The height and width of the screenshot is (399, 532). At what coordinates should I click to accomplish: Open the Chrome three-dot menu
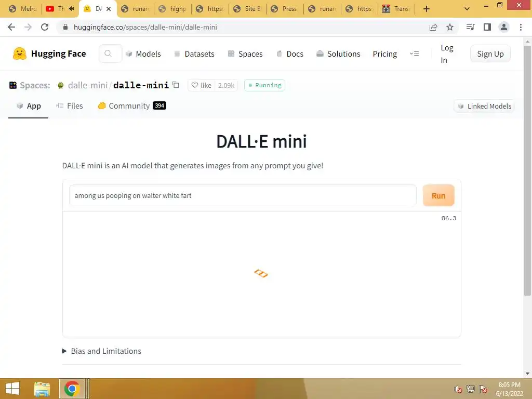[x=521, y=27]
